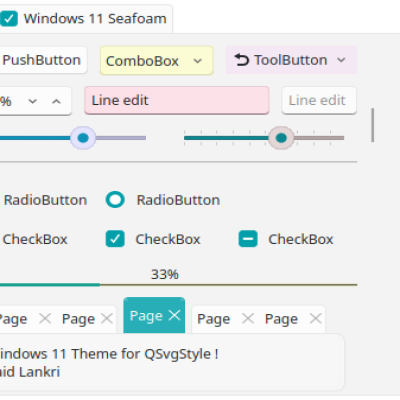Click the PushButton
This screenshot has height=400, width=400.
[42, 60]
